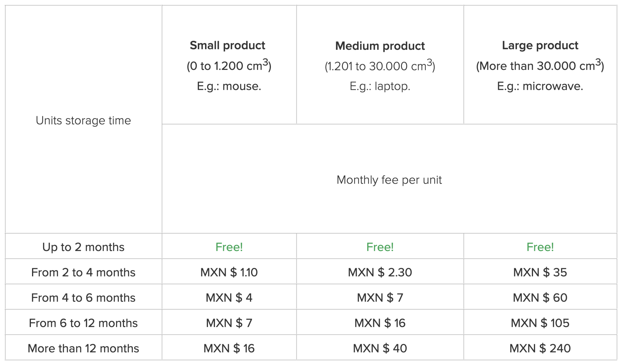Click the MXN $ 40 cell
Viewport: 621px width, 364px height.
coord(380,348)
